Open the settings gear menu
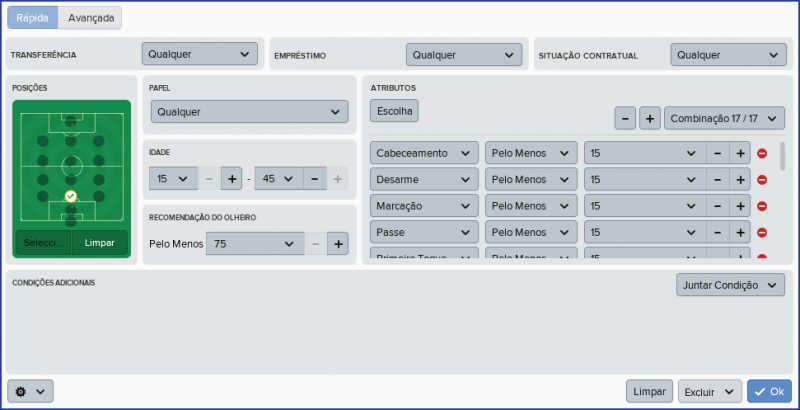800x410 pixels. [x=30, y=391]
